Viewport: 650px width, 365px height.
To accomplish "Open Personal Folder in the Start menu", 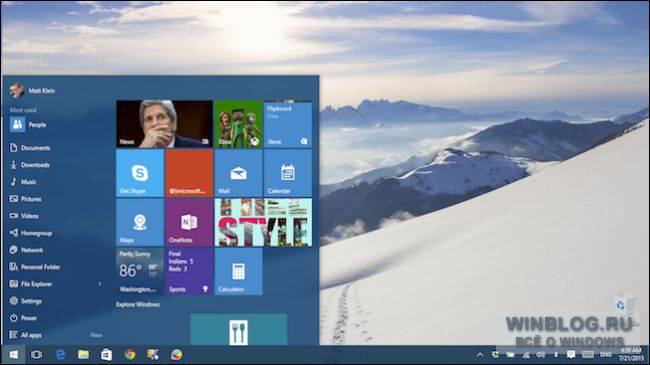I will tap(35, 267).
